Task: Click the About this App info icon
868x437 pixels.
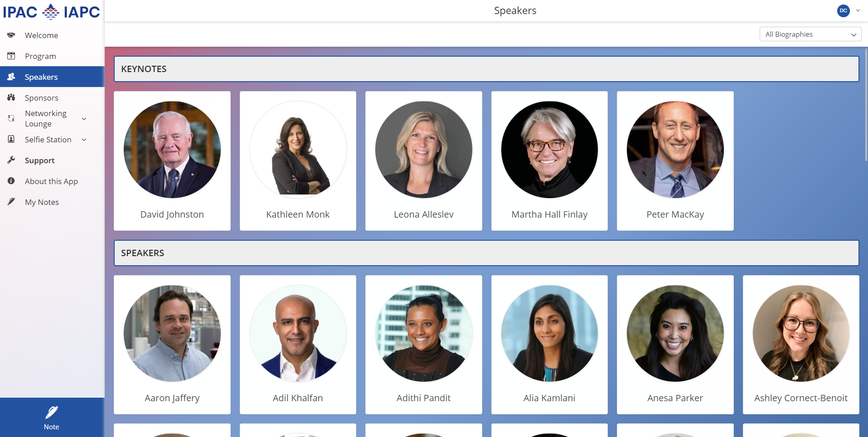Action: coord(11,181)
